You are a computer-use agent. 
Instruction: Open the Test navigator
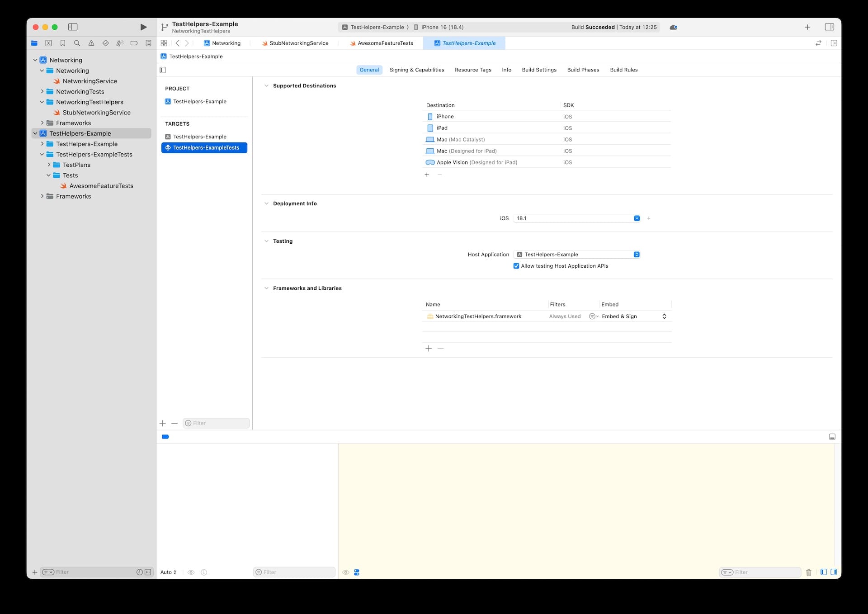105,43
